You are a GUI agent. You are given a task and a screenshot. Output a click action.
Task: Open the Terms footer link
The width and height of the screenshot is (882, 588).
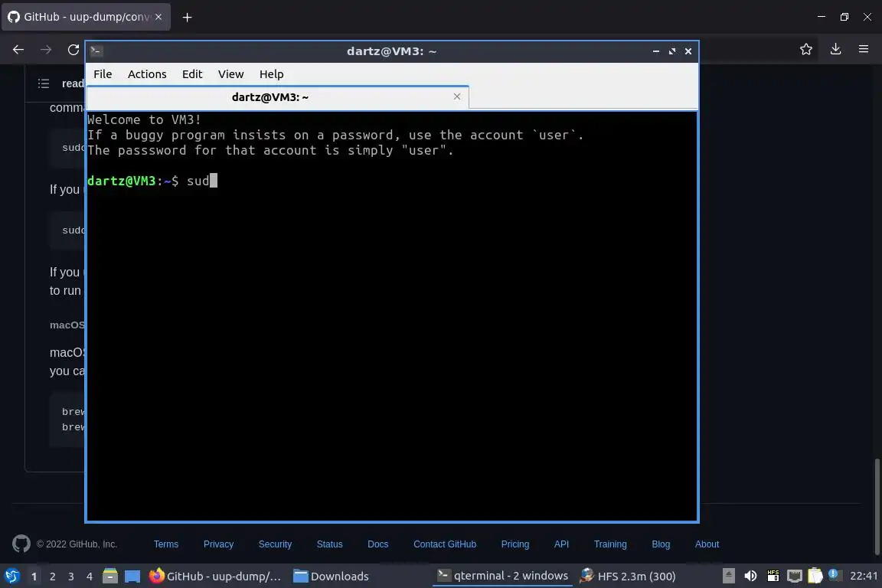coord(166,544)
